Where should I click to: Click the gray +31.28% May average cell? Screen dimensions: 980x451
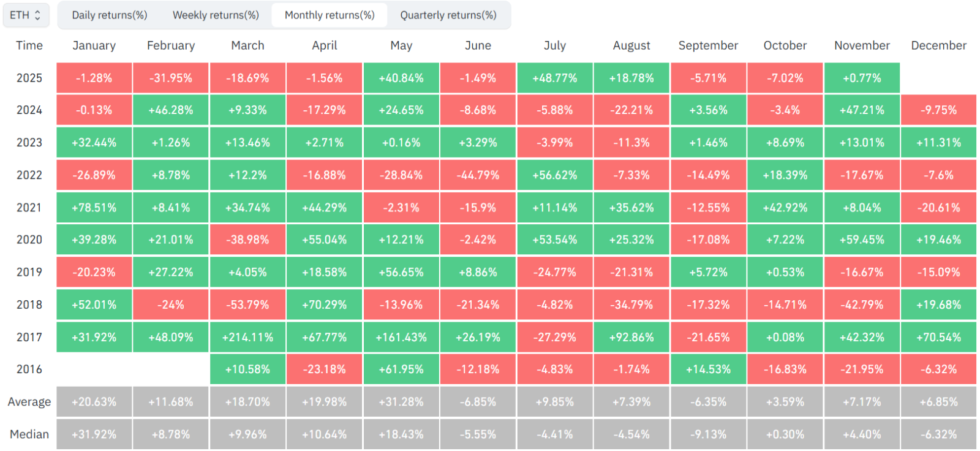(x=401, y=402)
